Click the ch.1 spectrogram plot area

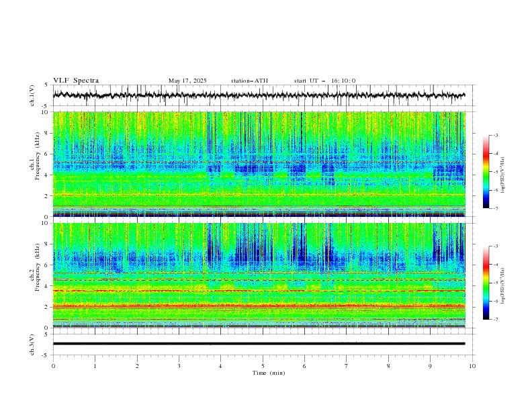tap(259, 164)
